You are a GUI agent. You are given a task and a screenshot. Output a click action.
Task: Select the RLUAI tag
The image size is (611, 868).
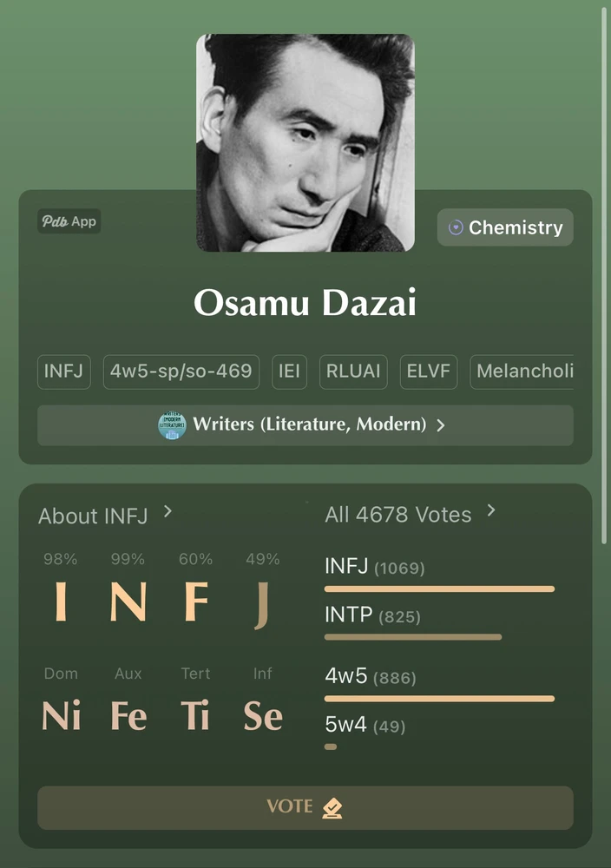(353, 372)
